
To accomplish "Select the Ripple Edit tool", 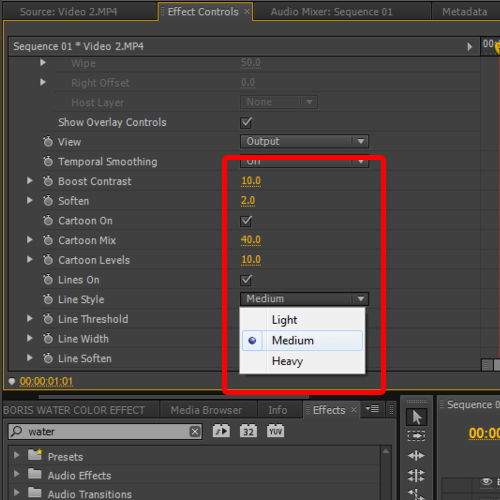I will coord(416,455).
